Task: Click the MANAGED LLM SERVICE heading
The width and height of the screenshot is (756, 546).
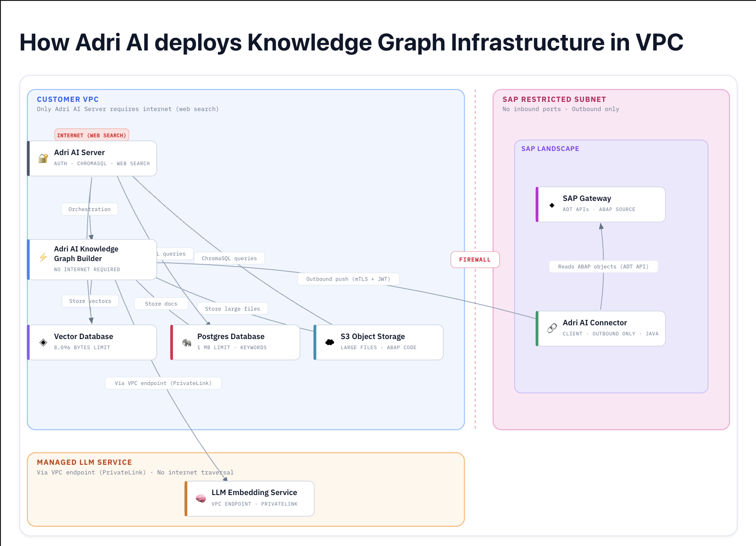Action: [84, 462]
